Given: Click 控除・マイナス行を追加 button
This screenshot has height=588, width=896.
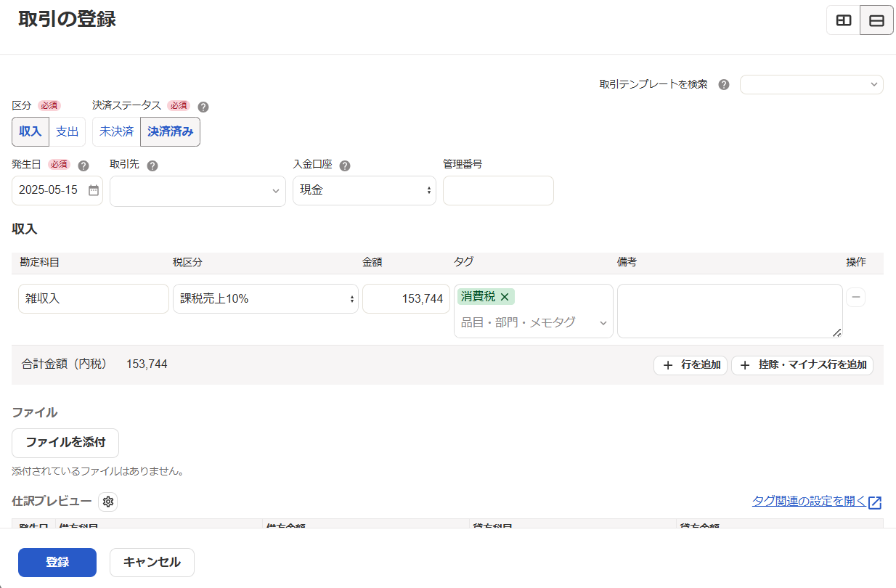Looking at the screenshot, I should coord(802,365).
